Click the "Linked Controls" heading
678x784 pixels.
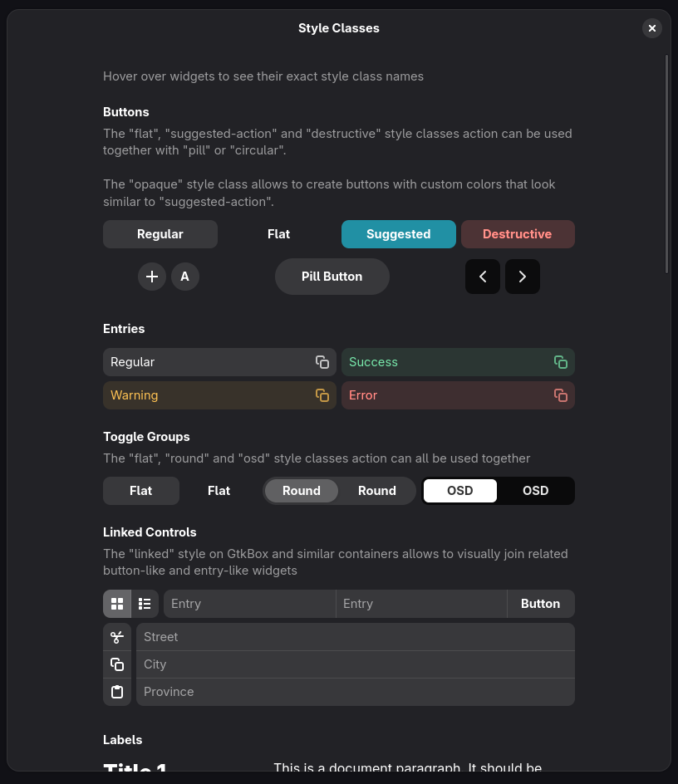point(150,532)
